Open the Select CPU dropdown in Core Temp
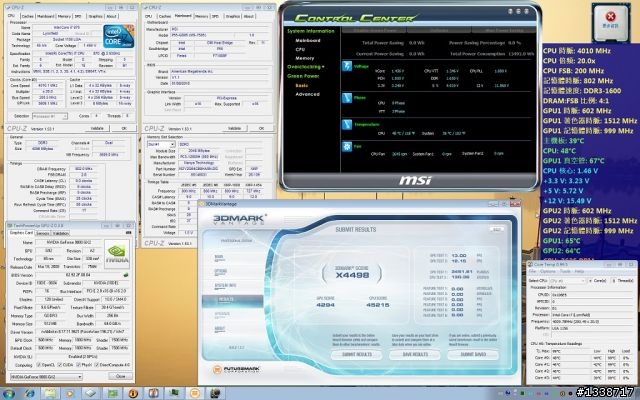 click(x=567, y=281)
